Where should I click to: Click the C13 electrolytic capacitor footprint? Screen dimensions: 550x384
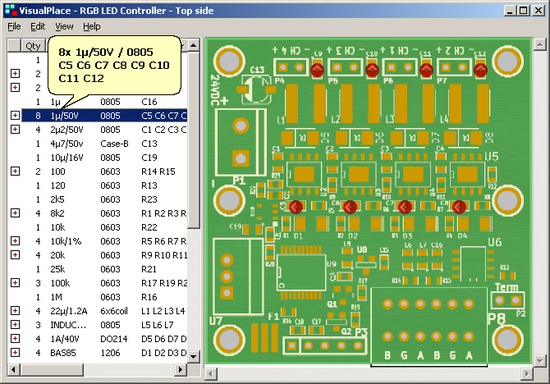256,89
